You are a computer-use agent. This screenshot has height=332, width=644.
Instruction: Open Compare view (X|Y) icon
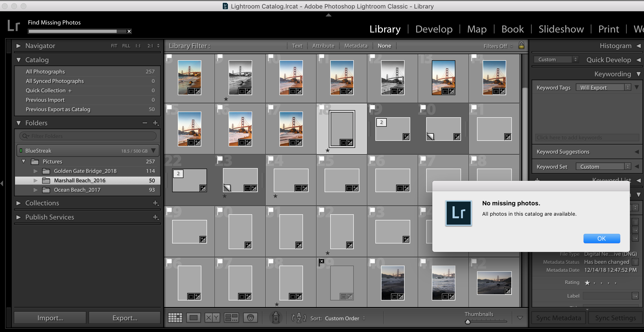(212, 318)
